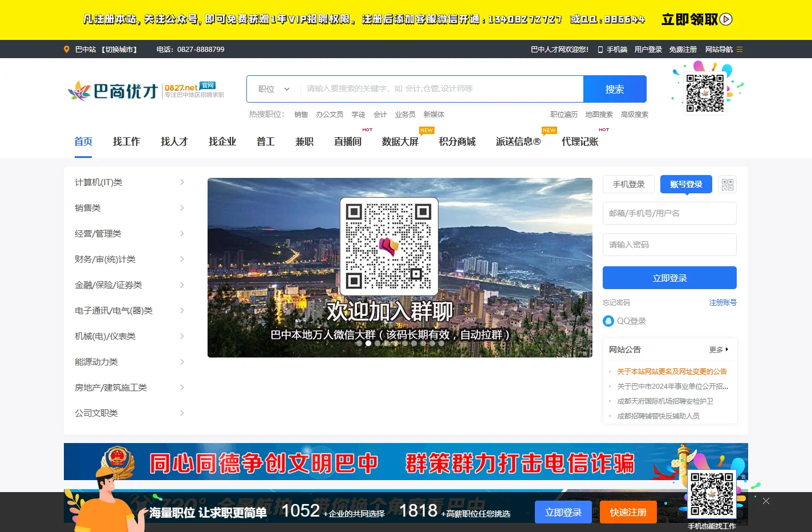The width and height of the screenshot is (812, 532).
Task: Click the header QR code image
Action: 705,92
